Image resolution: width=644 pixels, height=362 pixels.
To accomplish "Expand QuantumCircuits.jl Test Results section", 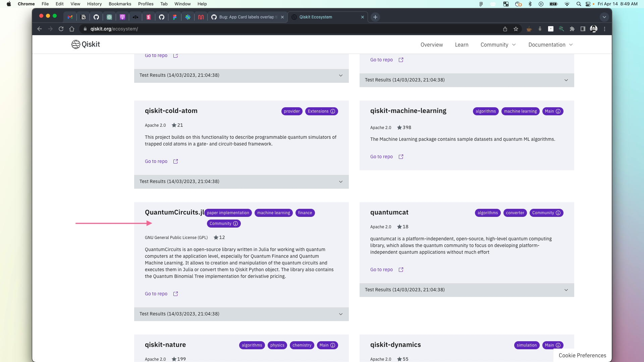I will point(341,314).
